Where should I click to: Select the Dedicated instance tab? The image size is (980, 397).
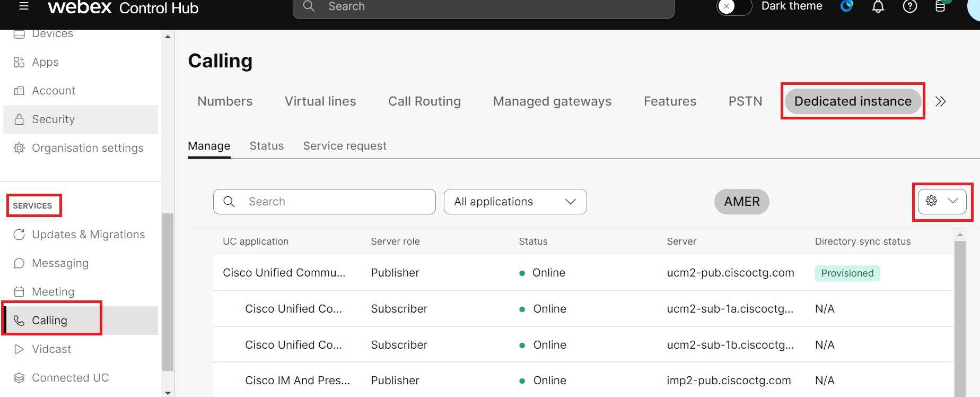tap(853, 101)
